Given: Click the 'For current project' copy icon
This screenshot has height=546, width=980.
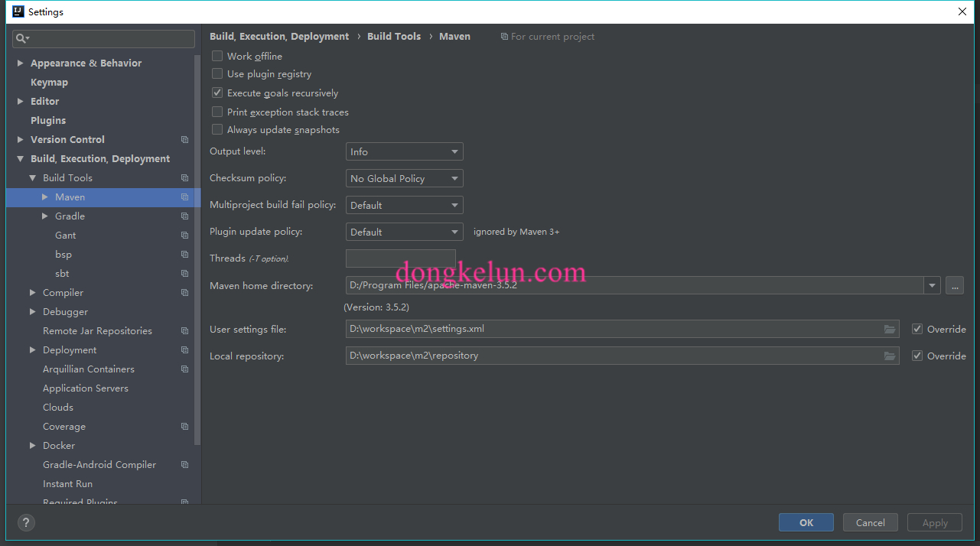Looking at the screenshot, I should click(x=504, y=37).
